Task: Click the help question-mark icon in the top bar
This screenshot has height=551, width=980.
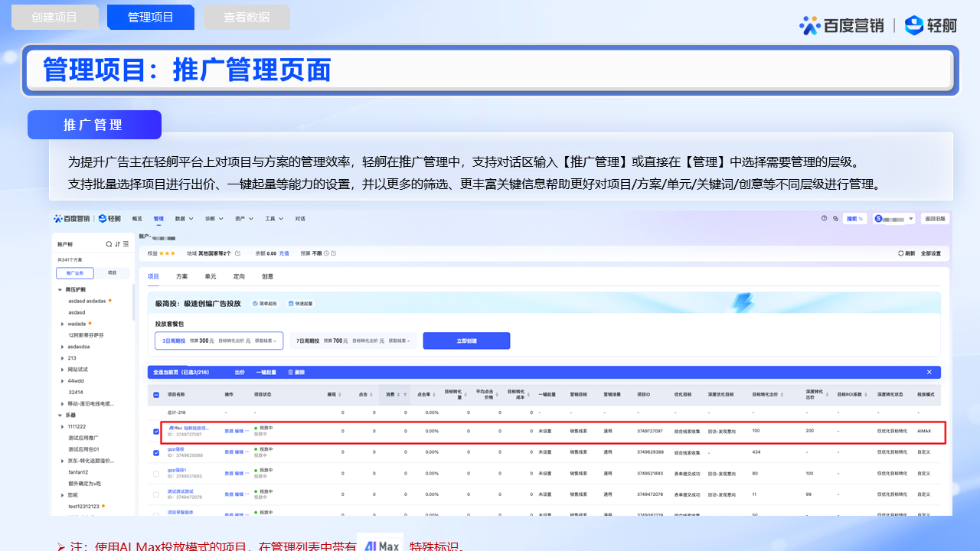Action: (824, 218)
